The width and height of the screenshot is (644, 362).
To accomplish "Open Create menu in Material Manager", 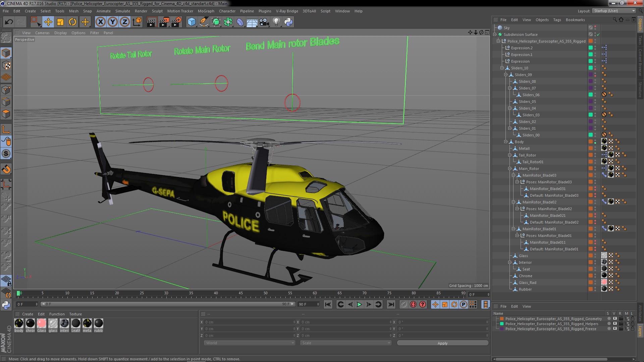I will click(28, 314).
